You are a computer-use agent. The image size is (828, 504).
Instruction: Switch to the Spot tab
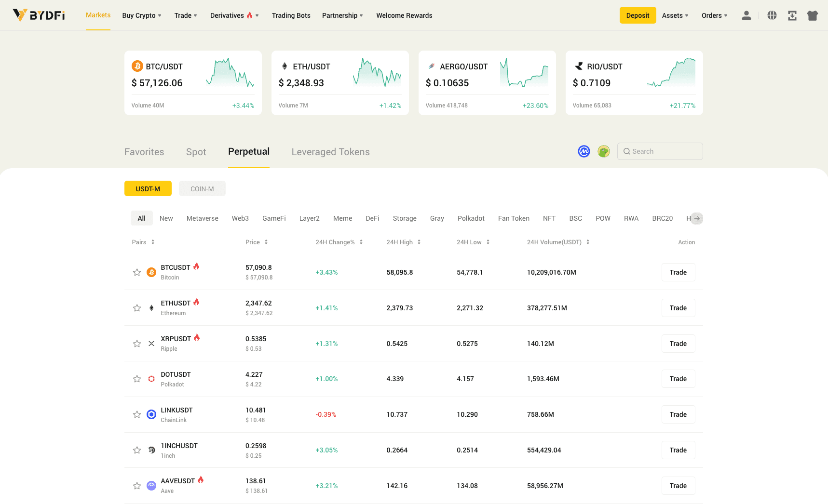click(x=196, y=151)
